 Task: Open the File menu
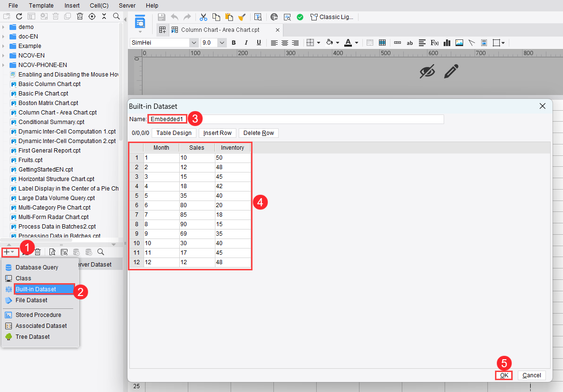[13, 5]
